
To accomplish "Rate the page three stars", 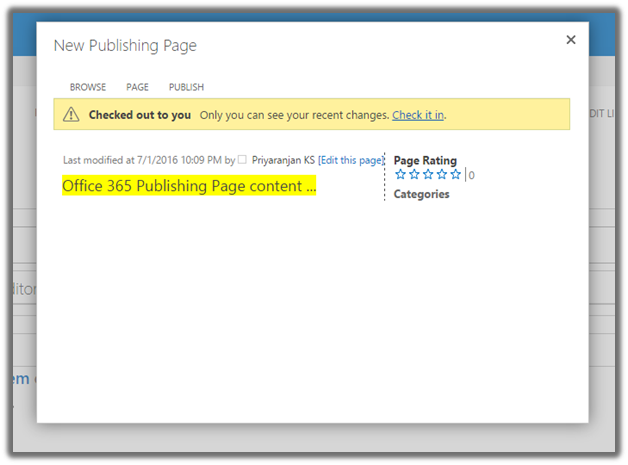I will pyautogui.click(x=428, y=174).
